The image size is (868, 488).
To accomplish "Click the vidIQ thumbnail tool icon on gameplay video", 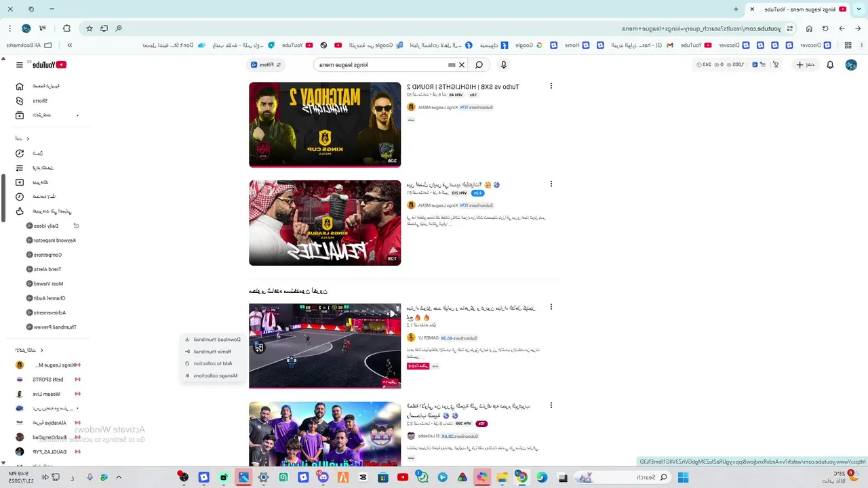I will 258,347.
